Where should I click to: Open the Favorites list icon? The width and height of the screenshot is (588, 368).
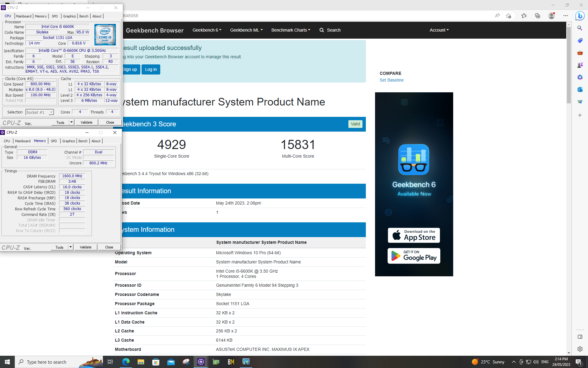(524, 16)
